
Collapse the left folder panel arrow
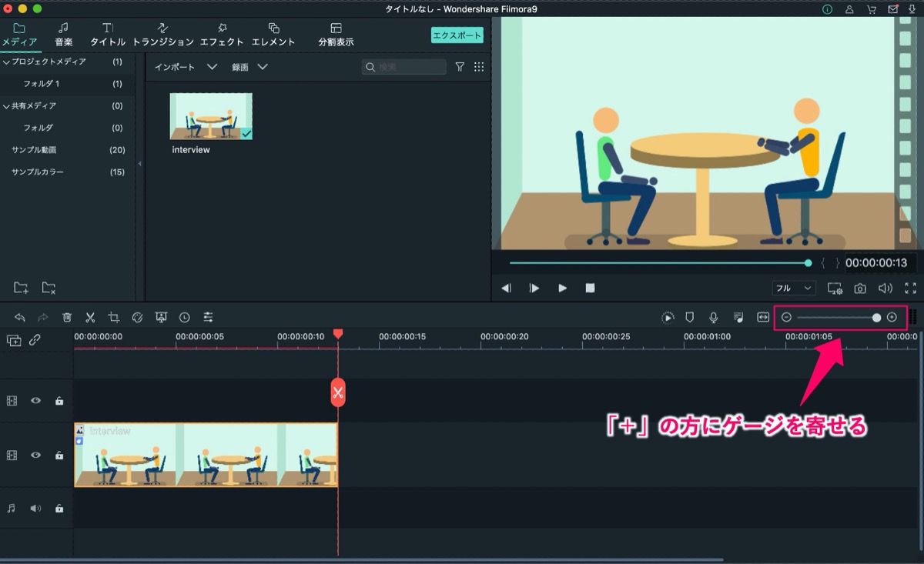(139, 164)
